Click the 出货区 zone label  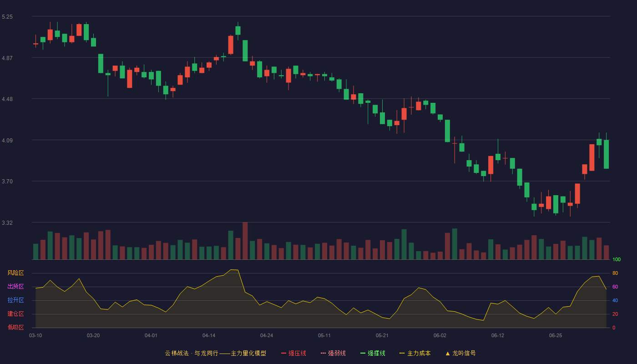[15, 287]
